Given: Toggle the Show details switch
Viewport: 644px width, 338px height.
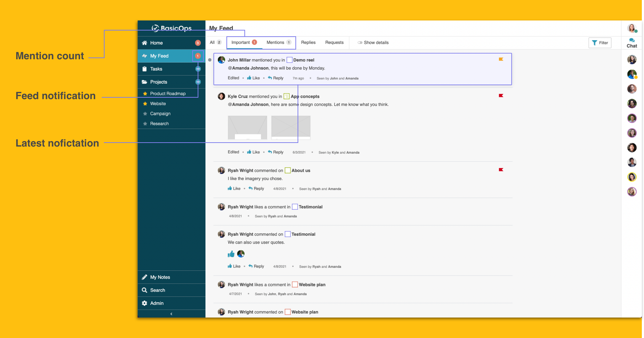Looking at the screenshot, I should click(x=360, y=43).
